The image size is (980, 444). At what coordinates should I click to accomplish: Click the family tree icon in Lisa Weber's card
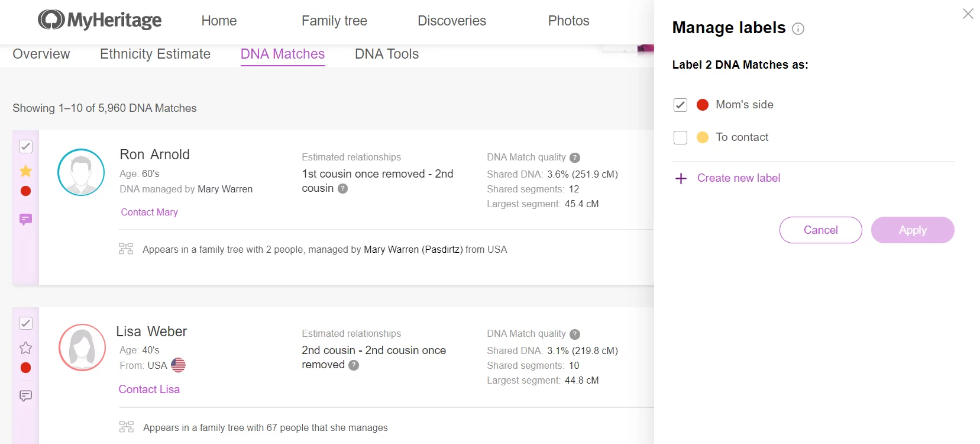pyautogui.click(x=127, y=427)
